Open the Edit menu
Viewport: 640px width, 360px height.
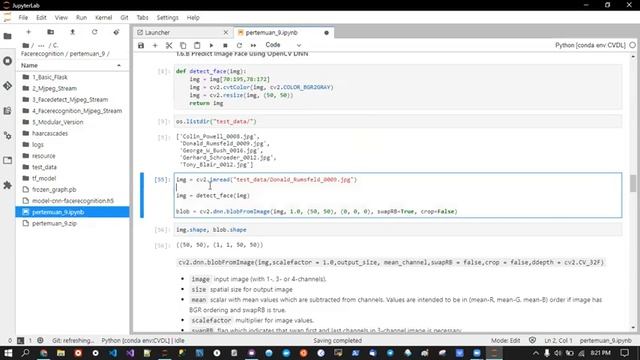point(41,18)
